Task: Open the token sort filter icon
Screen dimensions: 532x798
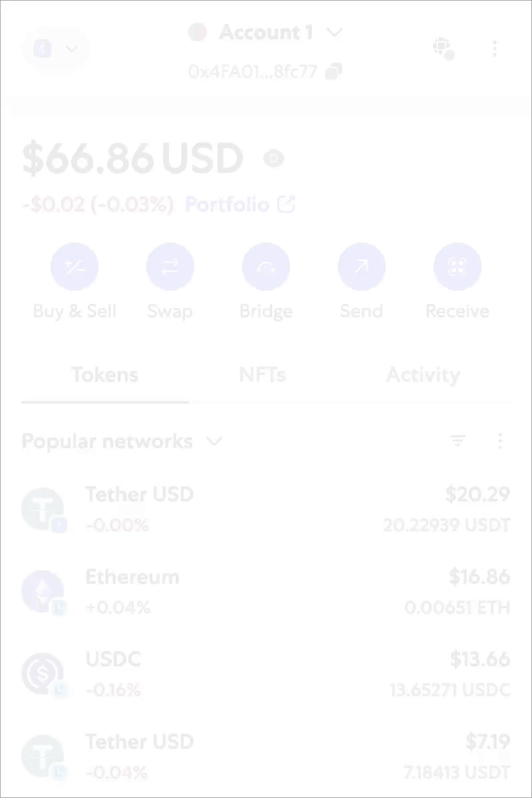Action: click(458, 441)
